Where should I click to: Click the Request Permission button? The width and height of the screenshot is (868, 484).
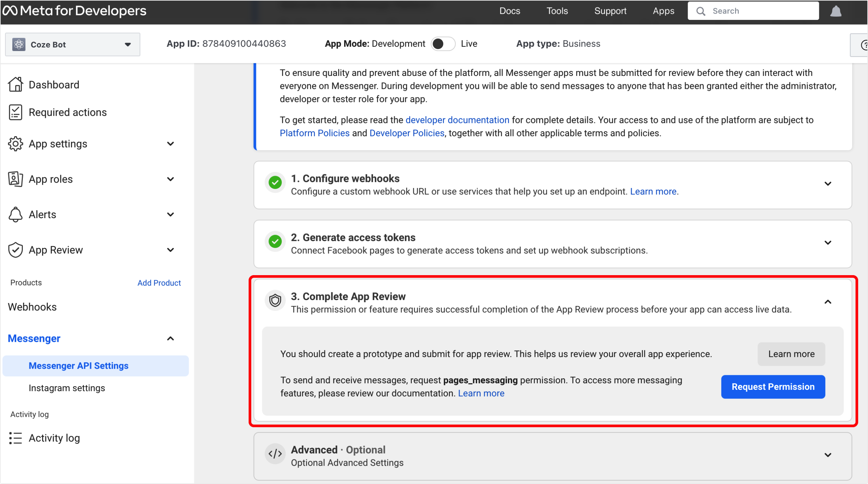pyautogui.click(x=773, y=387)
